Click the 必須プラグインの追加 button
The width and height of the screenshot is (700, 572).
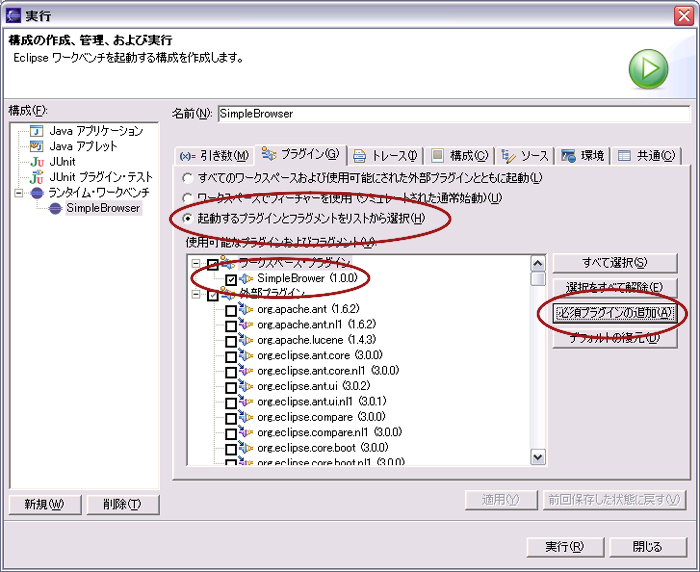[x=615, y=313]
